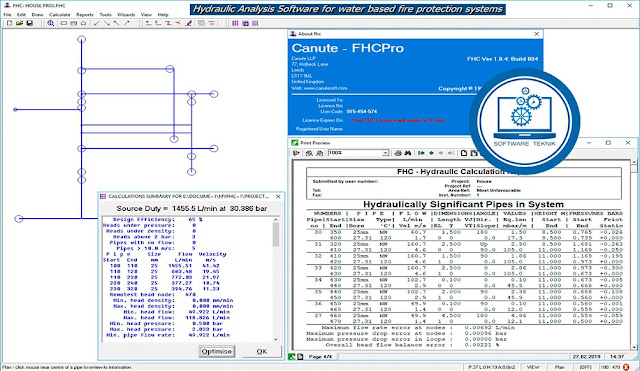Screen dimensions: 640x371
Task: Close the Calculations Summary dialog
Action: (278, 196)
